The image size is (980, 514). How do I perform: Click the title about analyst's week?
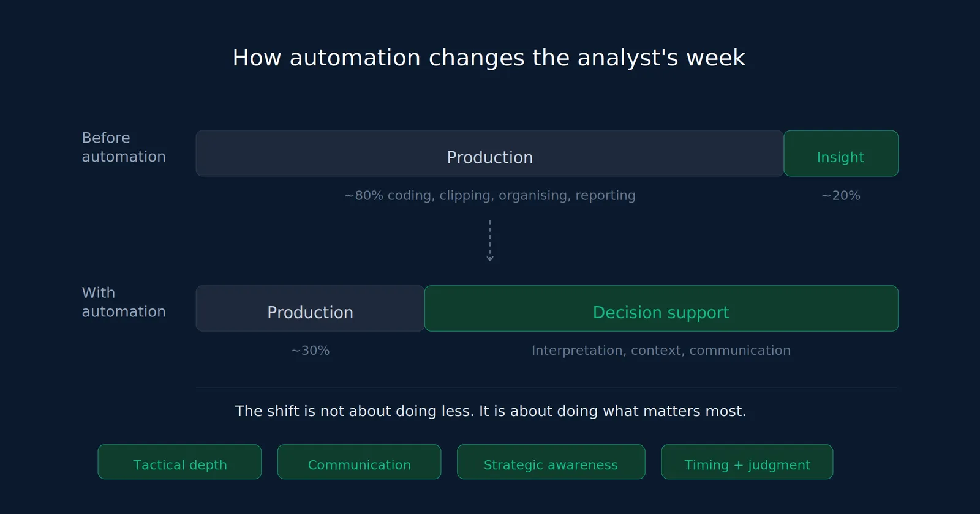click(489, 58)
